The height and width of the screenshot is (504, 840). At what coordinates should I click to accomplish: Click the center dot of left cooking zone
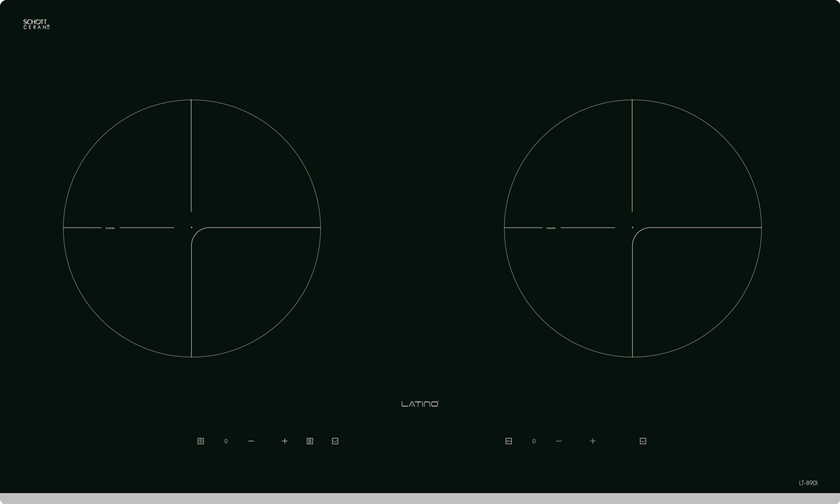pos(191,227)
